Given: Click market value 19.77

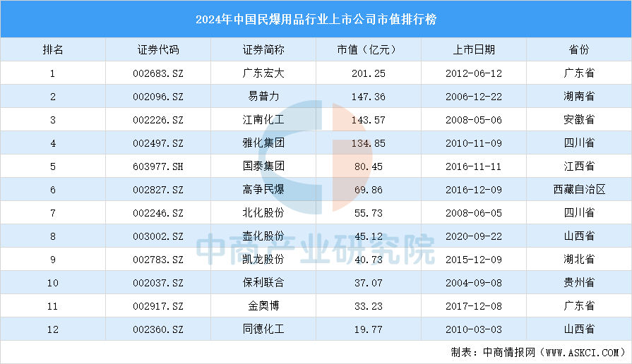Looking at the screenshot, I should coord(369,330).
